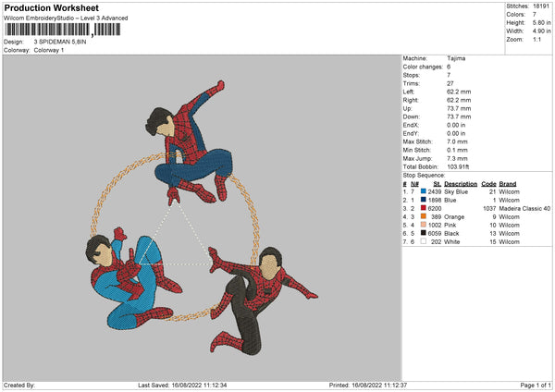Viewport: 555px width, 392px height.
Task: Click 'Madeira Classic 40' brand text
Action: (x=524, y=209)
